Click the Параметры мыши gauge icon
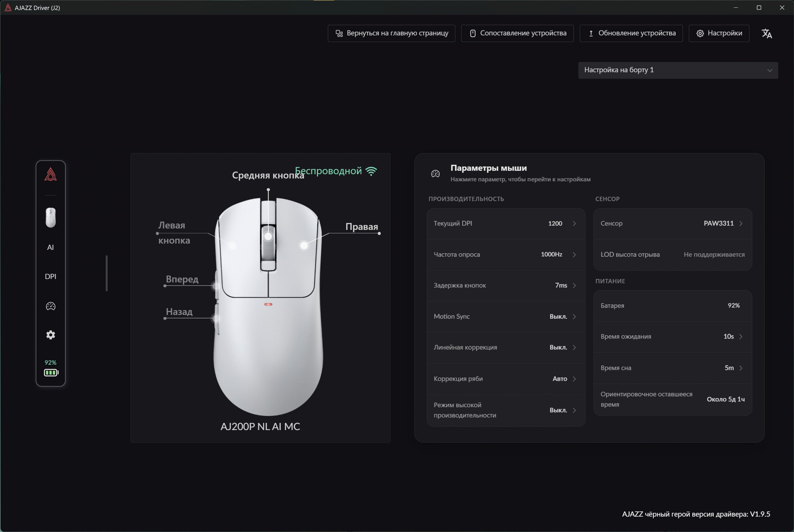This screenshot has width=794, height=532. pos(435,174)
